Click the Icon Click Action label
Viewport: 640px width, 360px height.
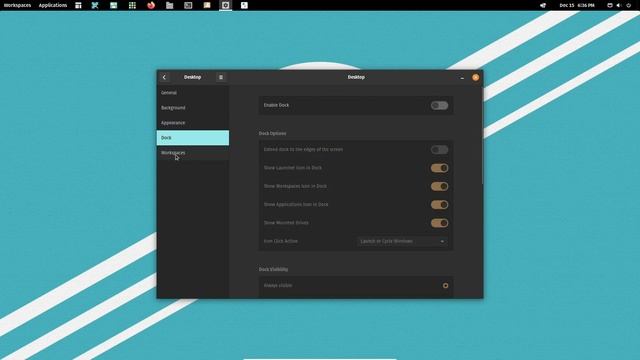[x=280, y=241]
